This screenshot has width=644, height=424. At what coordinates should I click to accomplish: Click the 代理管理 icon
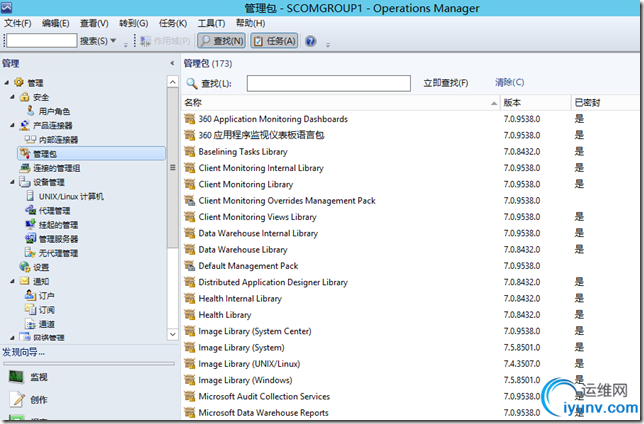point(30,210)
